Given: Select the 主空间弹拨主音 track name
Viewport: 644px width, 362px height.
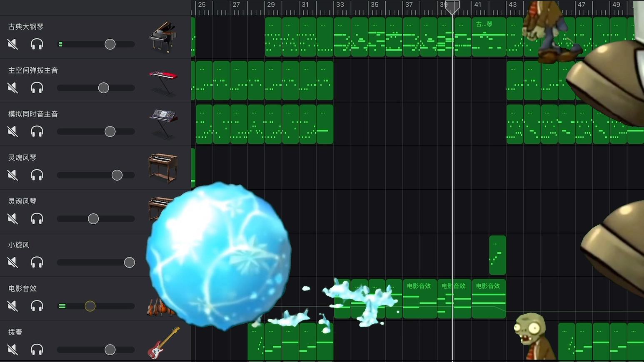Looking at the screenshot, I should click(x=33, y=70).
